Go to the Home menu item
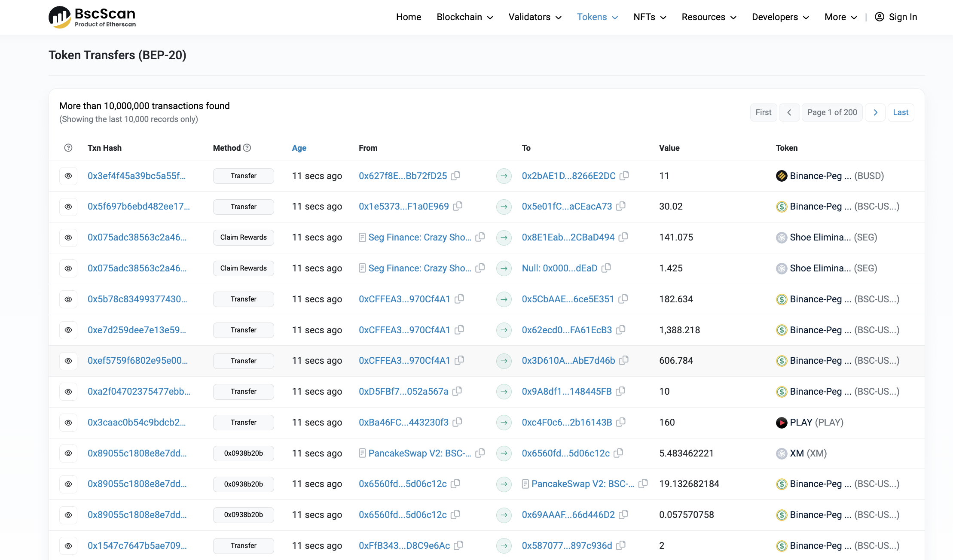Screen dimensions: 953x560 point(408,17)
